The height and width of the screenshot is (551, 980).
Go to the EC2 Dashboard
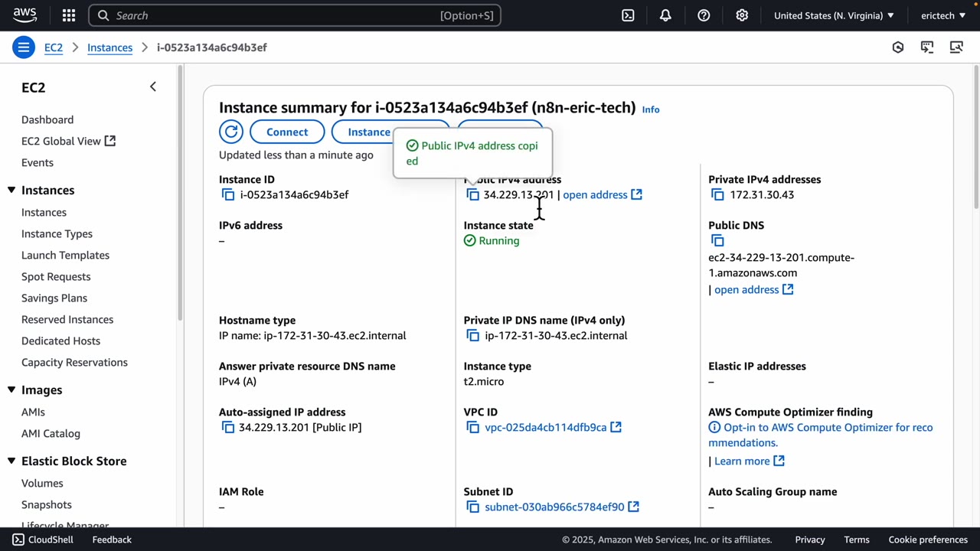point(47,119)
